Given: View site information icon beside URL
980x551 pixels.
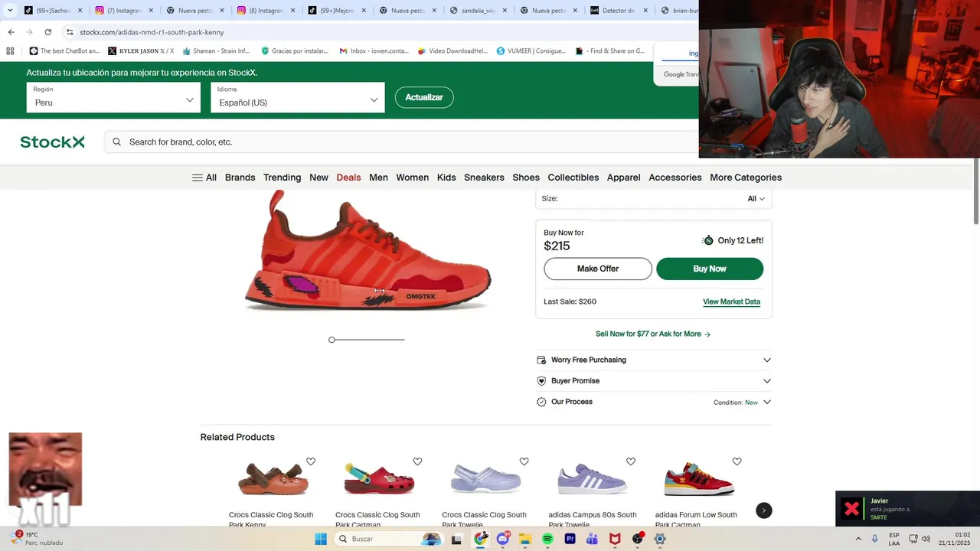Looking at the screenshot, I should [x=70, y=32].
